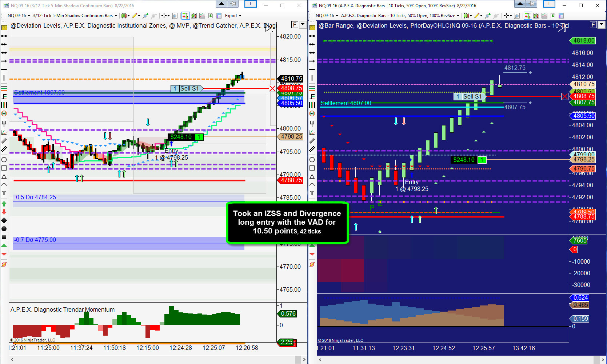Click the Sell S1 order label on right chart
Screen dimensions: 607x364
(x=470, y=96)
